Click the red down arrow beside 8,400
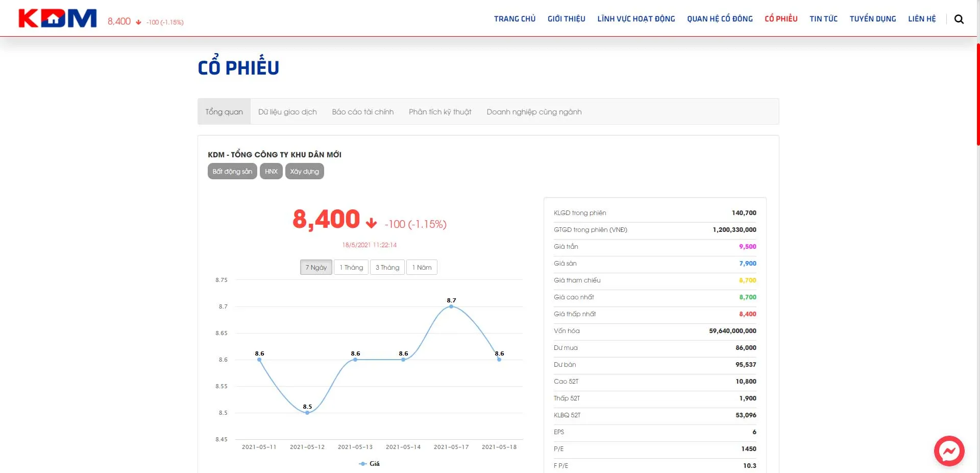This screenshot has width=980, height=473. [371, 223]
